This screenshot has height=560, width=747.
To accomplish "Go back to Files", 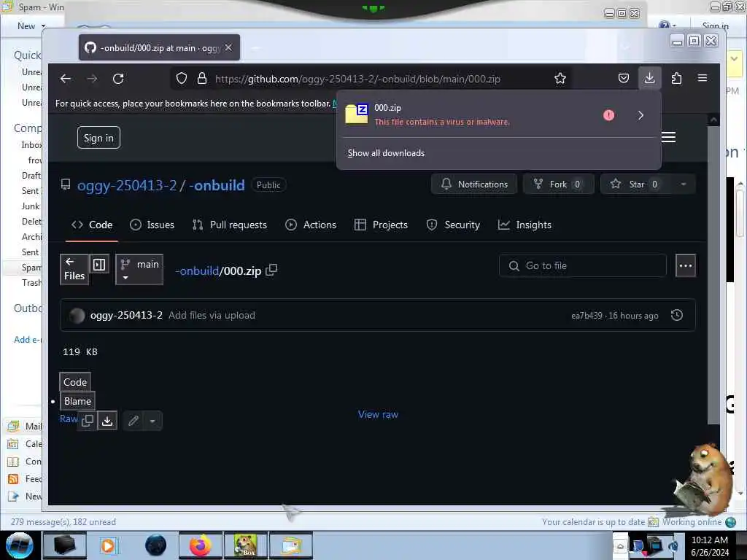I will pos(74,270).
